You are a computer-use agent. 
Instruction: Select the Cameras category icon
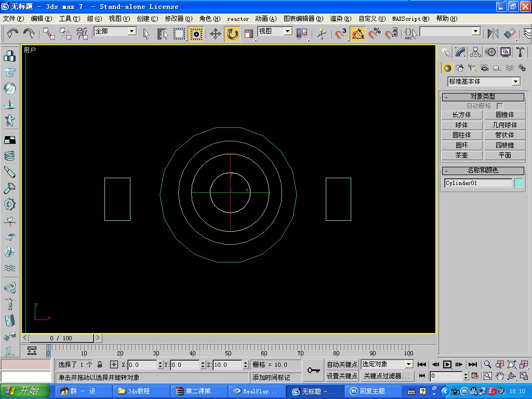[485, 68]
